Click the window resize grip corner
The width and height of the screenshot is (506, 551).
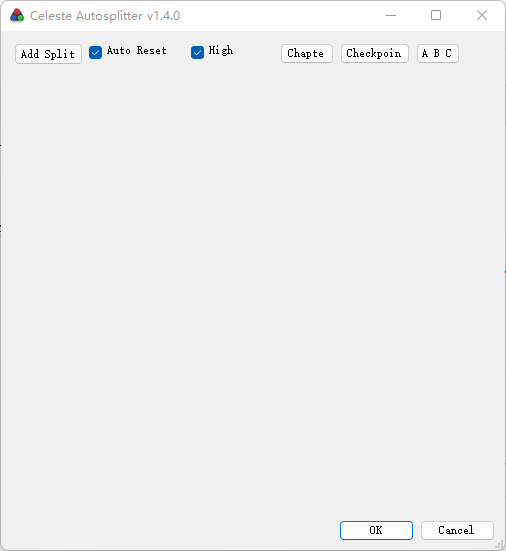click(499, 545)
